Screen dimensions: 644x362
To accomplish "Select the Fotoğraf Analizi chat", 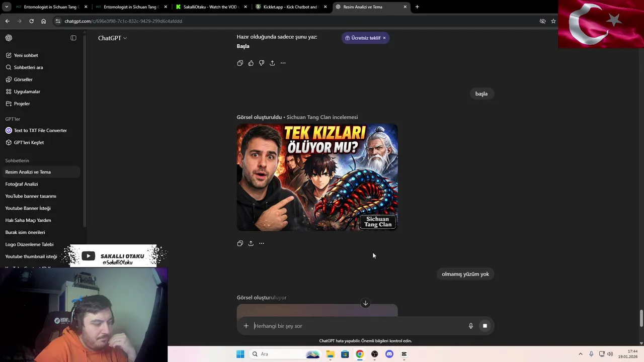I will (40, 184).
